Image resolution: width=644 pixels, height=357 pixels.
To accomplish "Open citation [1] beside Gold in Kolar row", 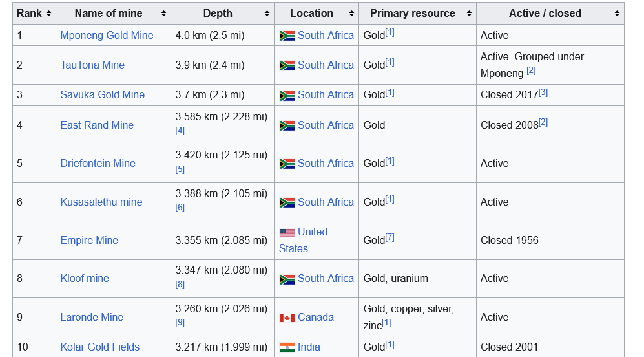I will tap(390, 344).
